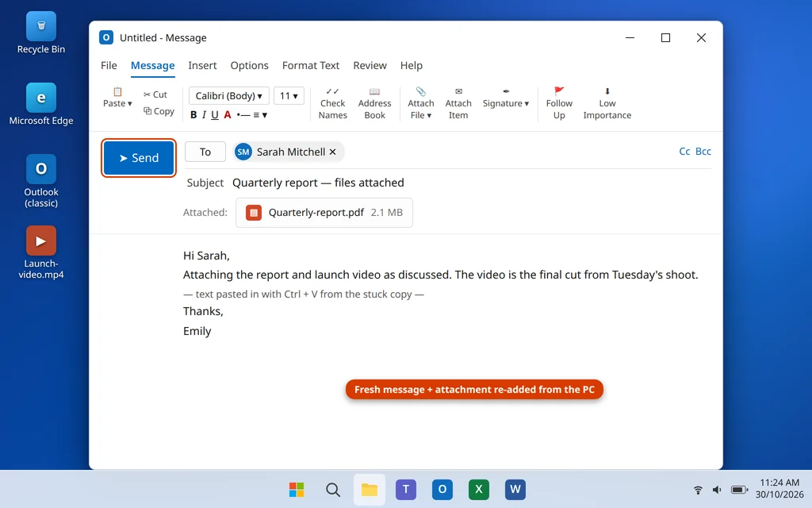Open File Explorer from the taskbar

tap(370, 489)
